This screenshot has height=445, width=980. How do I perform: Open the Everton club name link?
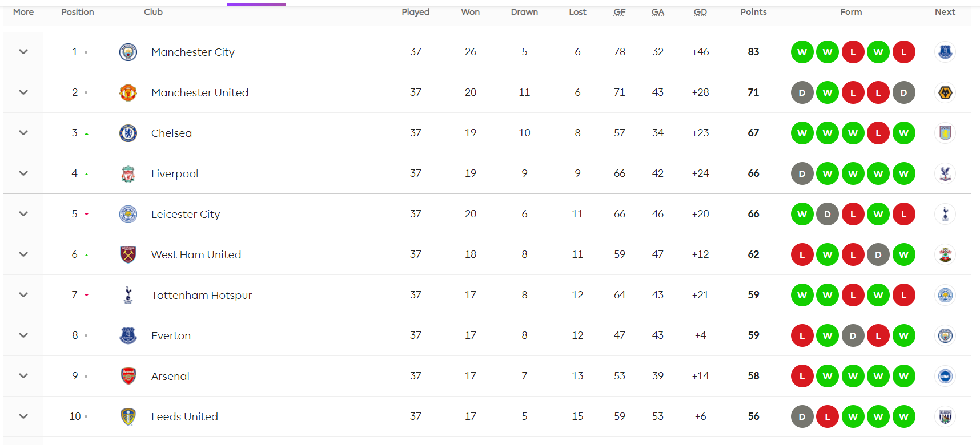pos(171,335)
